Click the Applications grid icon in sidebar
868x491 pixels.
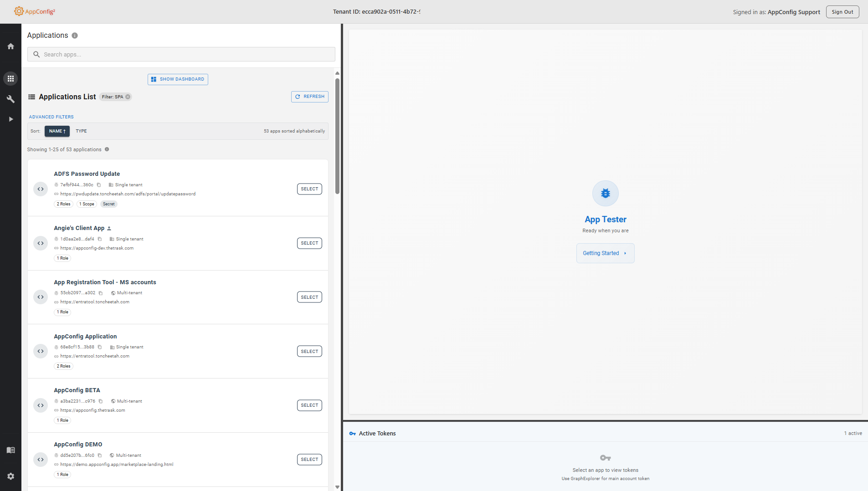coord(10,79)
